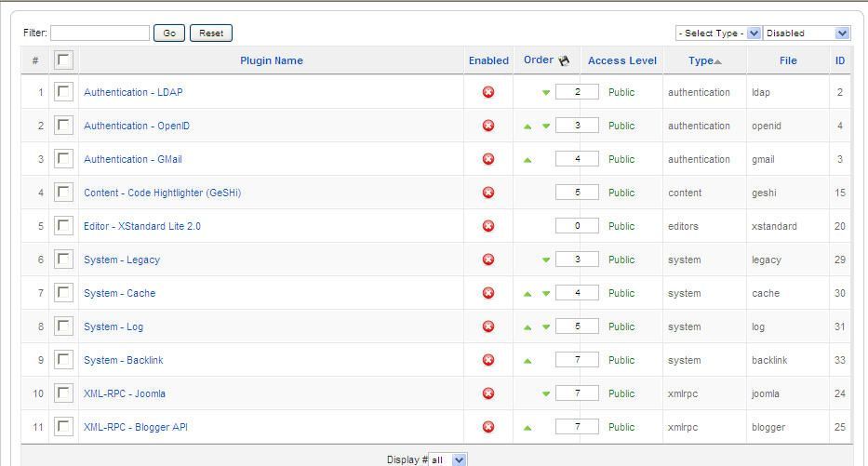The image size is (868, 466).
Task: Enable the Authentication - LDAP plugin red icon
Action: coord(488,92)
